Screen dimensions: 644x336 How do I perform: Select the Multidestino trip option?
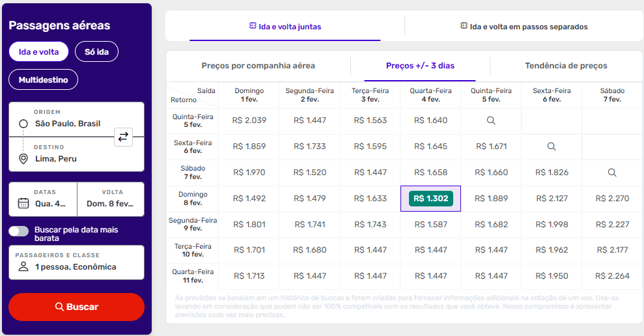coord(43,79)
